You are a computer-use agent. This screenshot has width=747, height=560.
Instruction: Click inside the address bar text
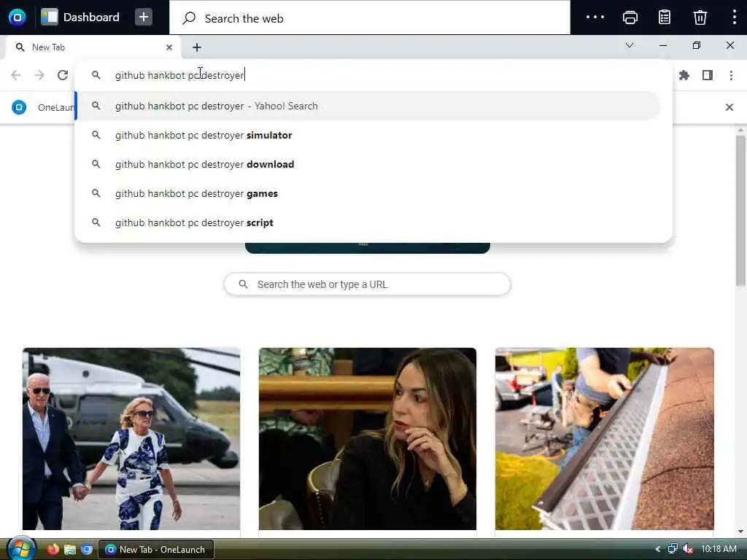coord(179,75)
